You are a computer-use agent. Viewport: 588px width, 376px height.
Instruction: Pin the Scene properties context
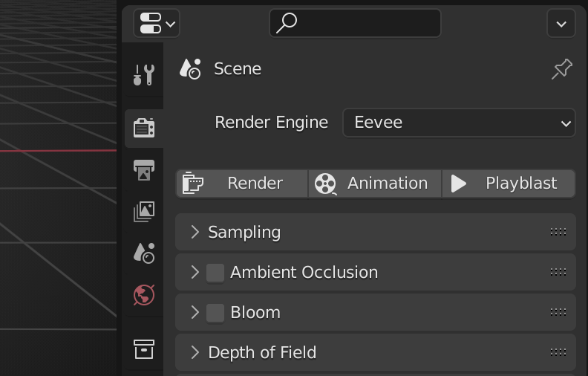pyautogui.click(x=562, y=69)
